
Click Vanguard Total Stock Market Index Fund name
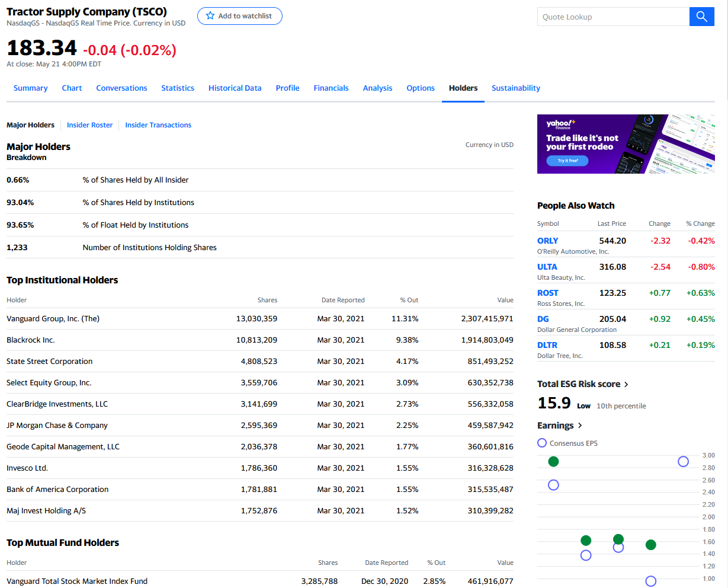(77, 581)
